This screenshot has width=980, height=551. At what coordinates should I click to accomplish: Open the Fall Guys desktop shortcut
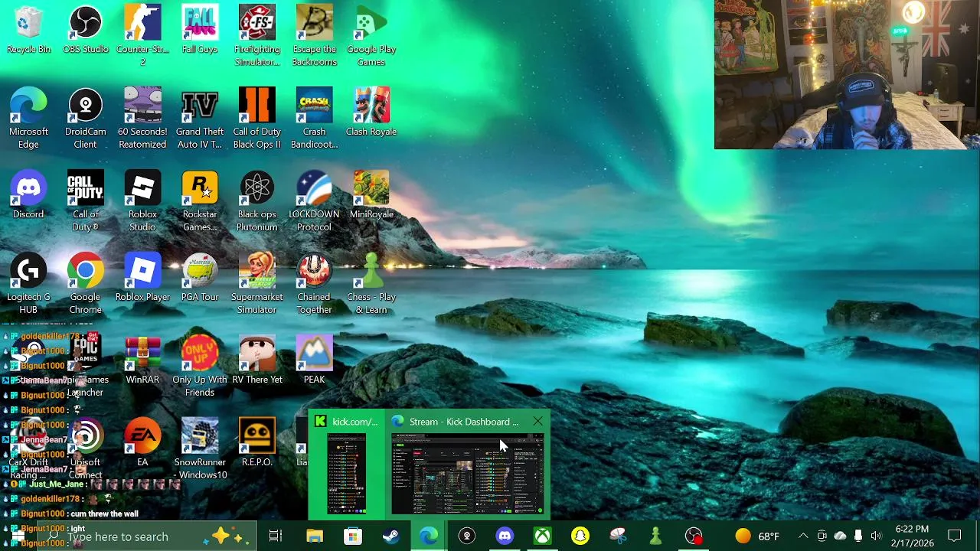pos(200,31)
